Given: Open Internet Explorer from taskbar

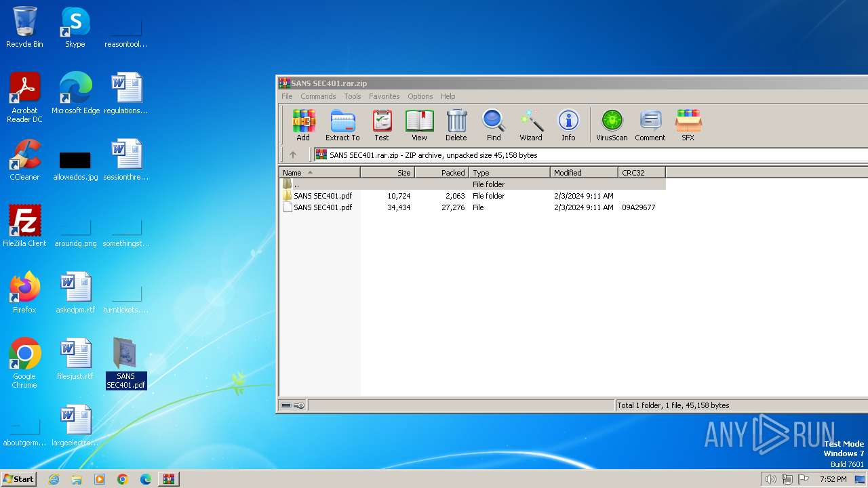Looking at the screenshot, I should pyautogui.click(x=54, y=479).
